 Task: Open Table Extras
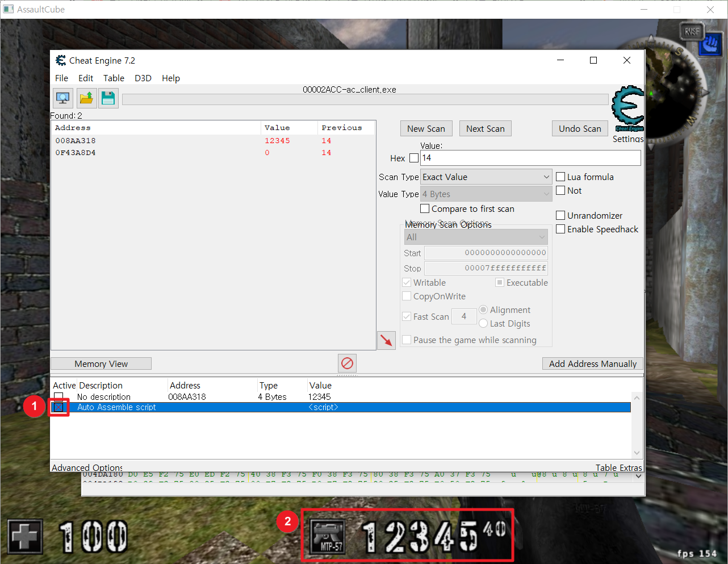point(619,467)
